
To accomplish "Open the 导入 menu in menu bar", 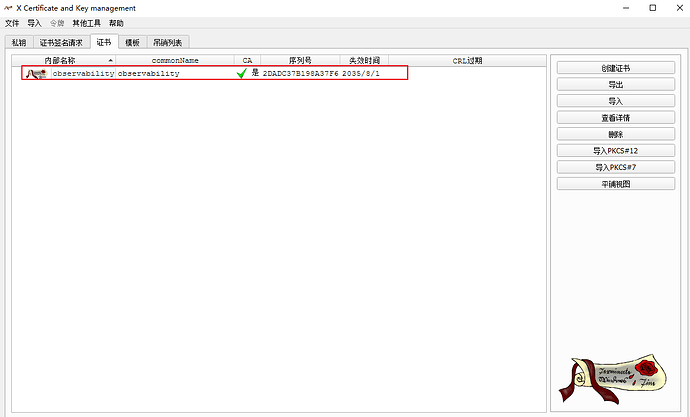I will 35,22.
